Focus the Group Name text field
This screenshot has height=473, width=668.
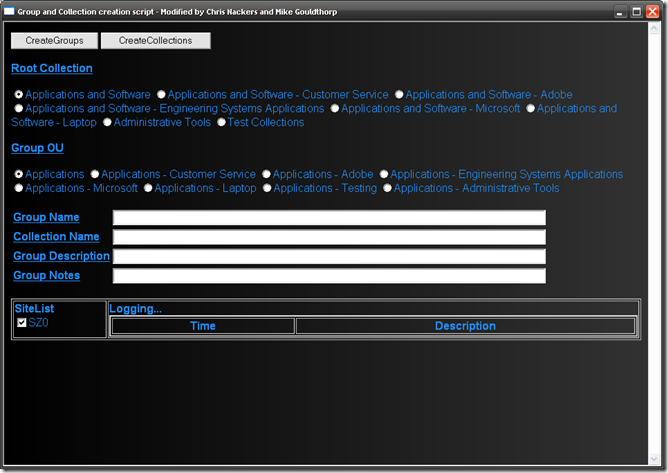click(329, 217)
